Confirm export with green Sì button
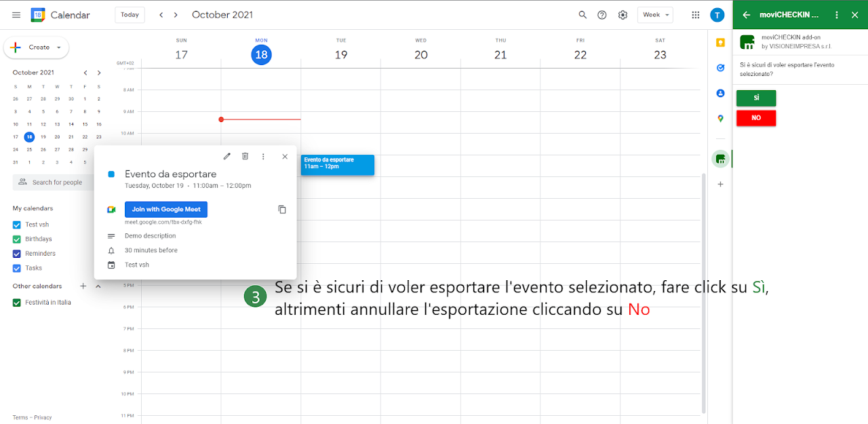Viewport: 868px width, 424px height. coord(756,98)
